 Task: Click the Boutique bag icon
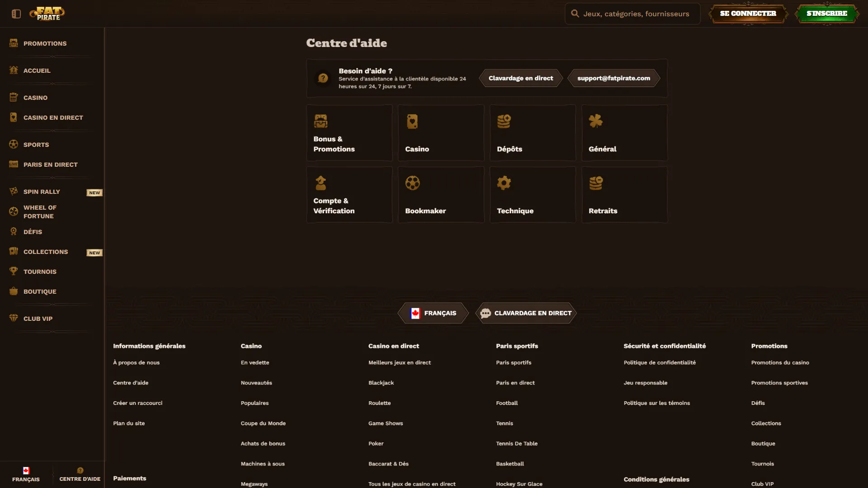click(14, 291)
